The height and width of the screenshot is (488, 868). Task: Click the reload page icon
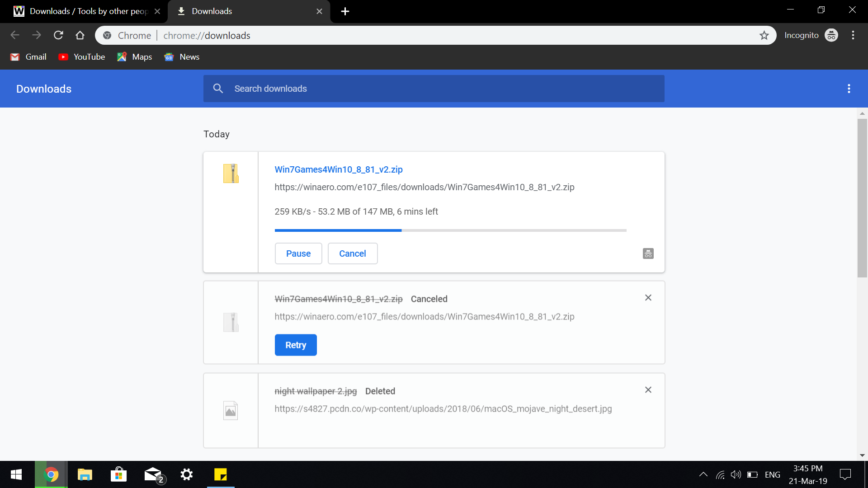coord(58,35)
